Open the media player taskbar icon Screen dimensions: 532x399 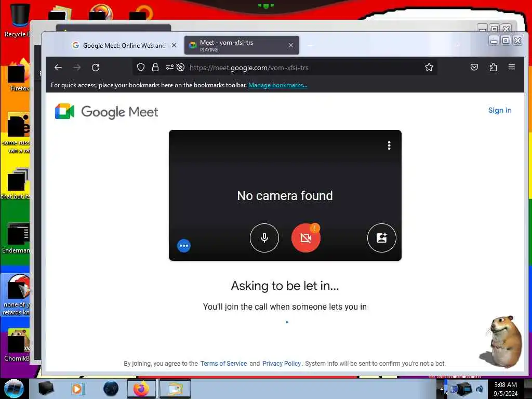(77, 389)
